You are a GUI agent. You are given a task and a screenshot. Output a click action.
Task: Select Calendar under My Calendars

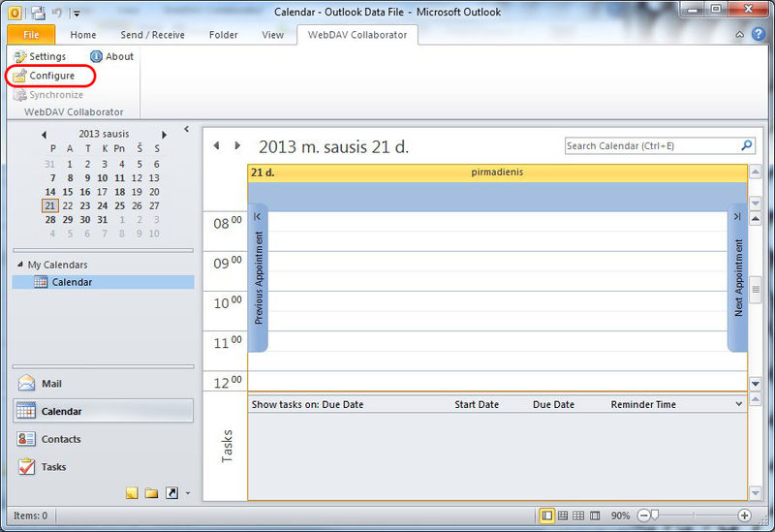tap(104, 282)
